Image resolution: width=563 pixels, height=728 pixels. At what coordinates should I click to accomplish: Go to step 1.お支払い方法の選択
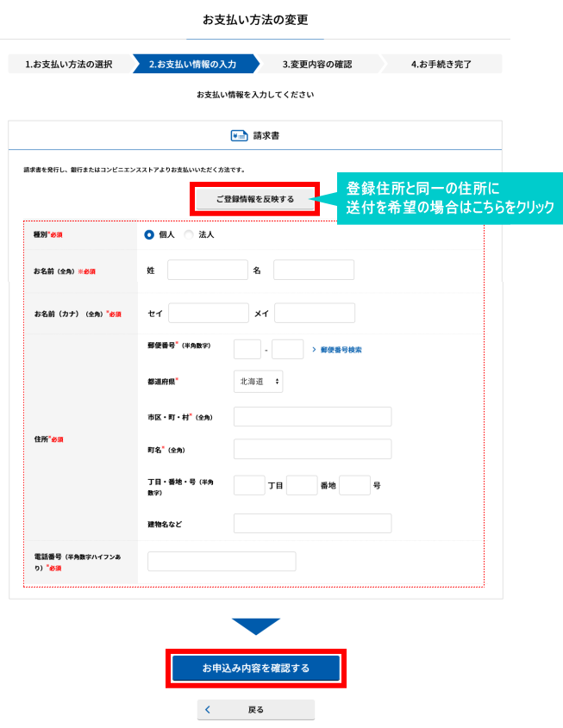(69, 64)
